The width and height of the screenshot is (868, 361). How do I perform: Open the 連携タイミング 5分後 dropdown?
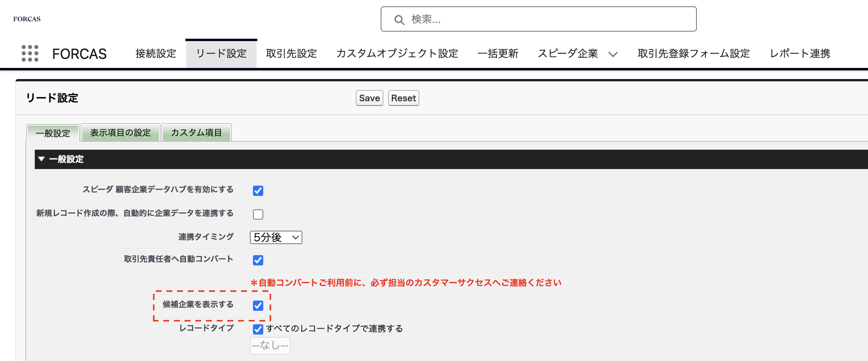point(276,237)
